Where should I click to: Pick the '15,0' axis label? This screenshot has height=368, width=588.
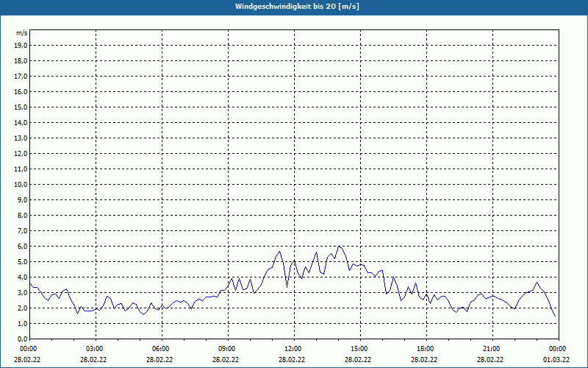click(x=21, y=107)
